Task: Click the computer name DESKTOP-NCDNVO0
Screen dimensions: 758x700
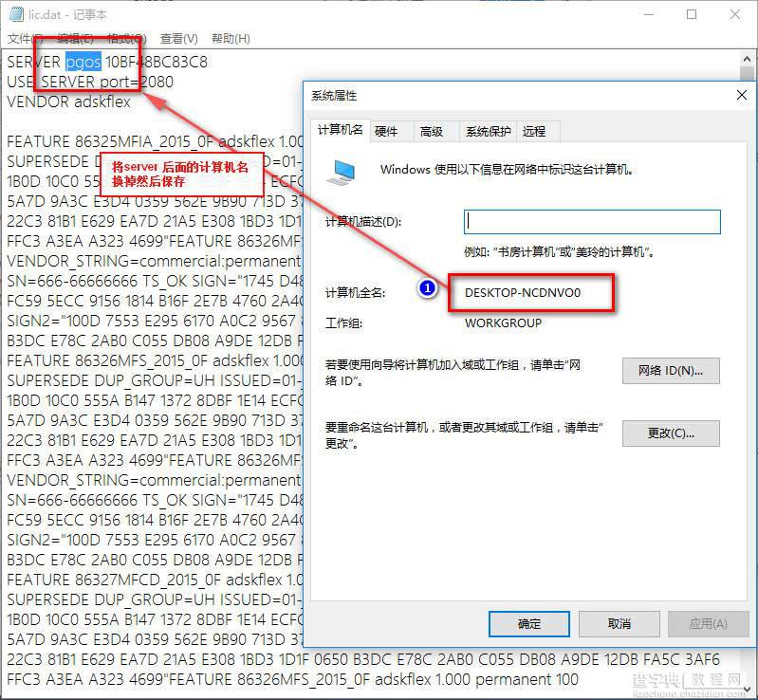Action: (x=523, y=293)
